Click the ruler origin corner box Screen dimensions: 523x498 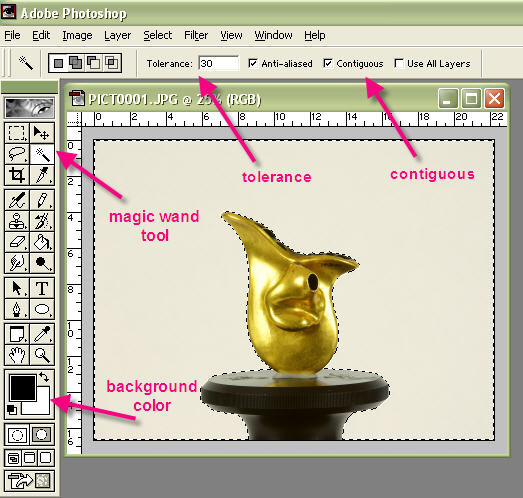pos(74,119)
